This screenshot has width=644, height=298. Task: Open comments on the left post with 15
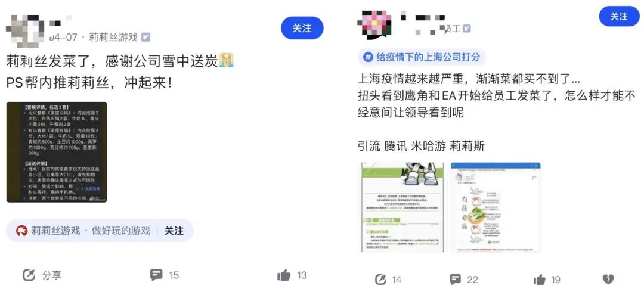click(x=156, y=275)
